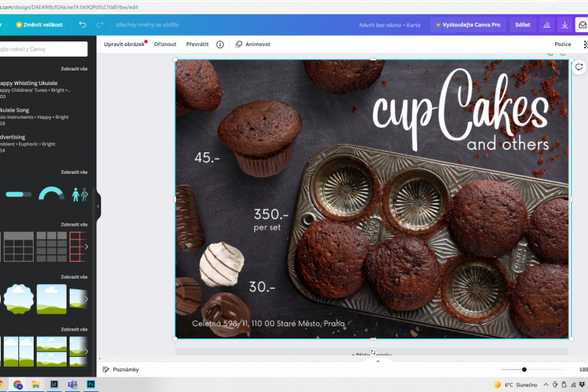Image resolution: width=588 pixels, height=392 pixels.
Task: Select the 'and others' subtitle text
Action: point(508,145)
